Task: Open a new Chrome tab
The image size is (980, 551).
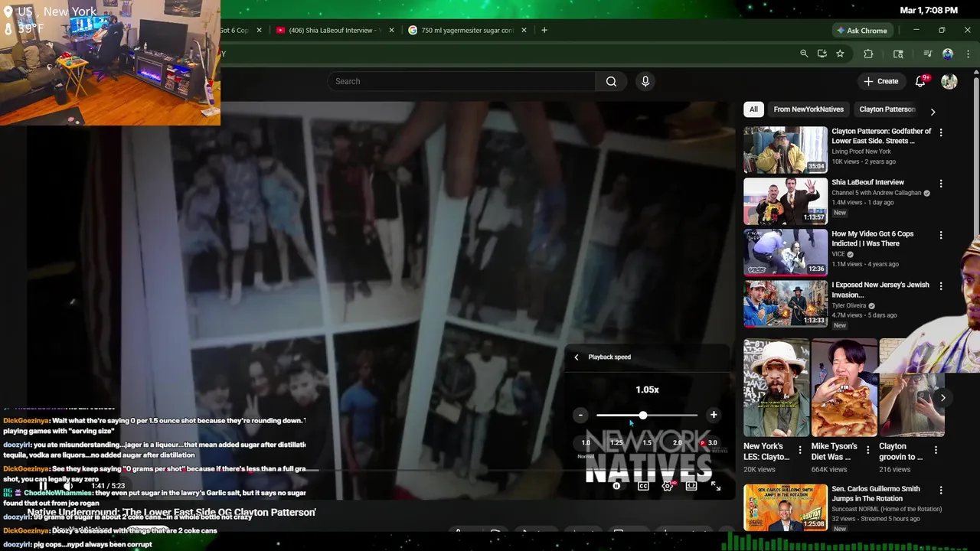Action: tap(544, 31)
